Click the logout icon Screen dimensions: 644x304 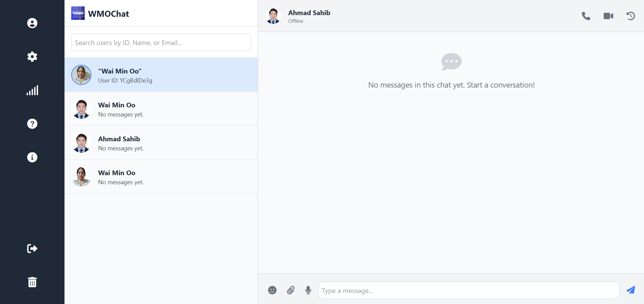[x=32, y=249]
